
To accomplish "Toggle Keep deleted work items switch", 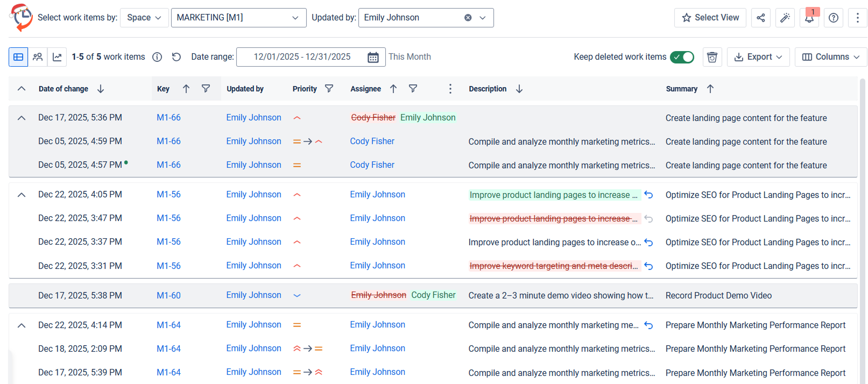I will tap(682, 57).
